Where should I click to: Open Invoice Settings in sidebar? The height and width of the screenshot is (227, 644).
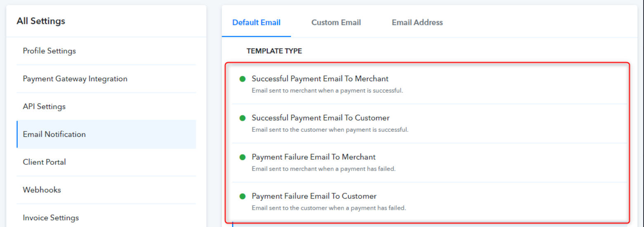coord(106,218)
